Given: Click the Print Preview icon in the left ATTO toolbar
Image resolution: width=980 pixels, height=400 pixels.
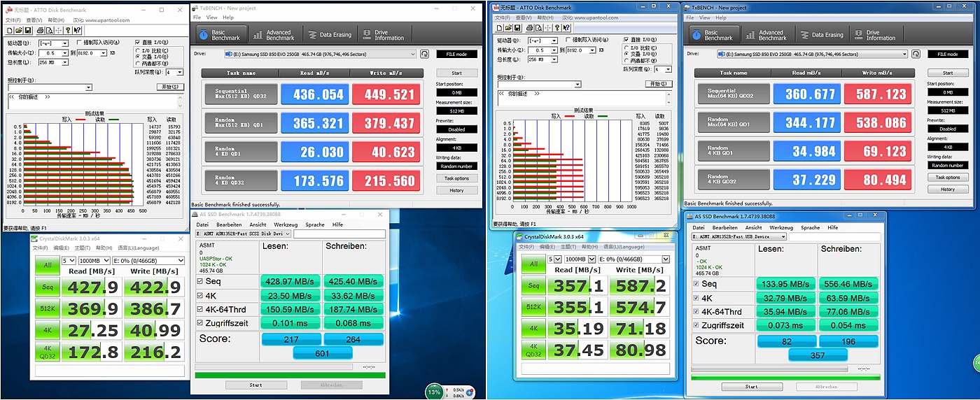Looking at the screenshot, I should [50, 31].
